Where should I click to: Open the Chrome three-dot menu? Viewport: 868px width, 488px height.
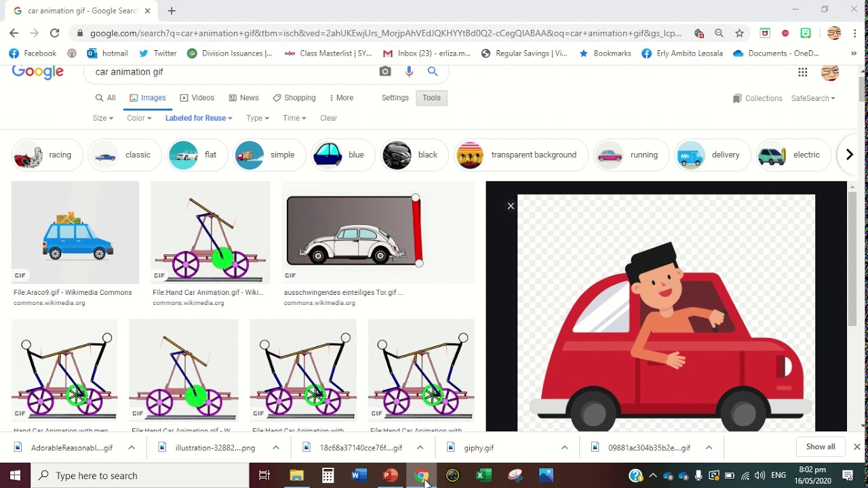(855, 33)
